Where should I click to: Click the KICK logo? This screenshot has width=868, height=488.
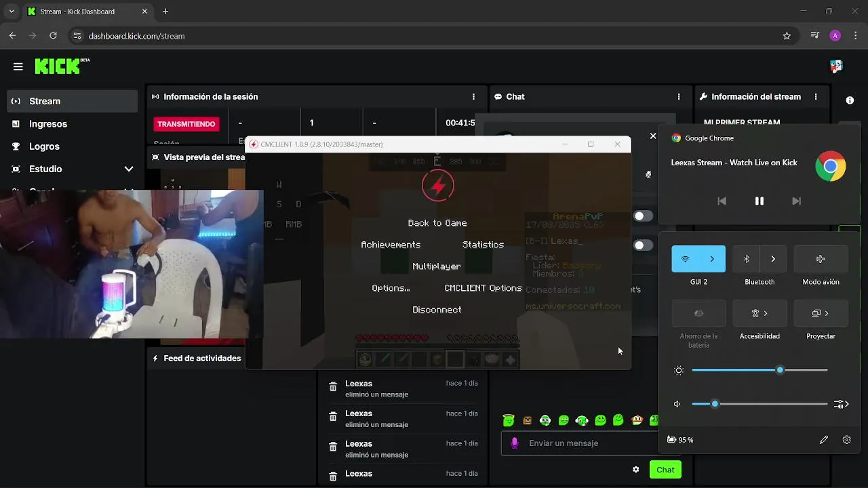coord(62,66)
